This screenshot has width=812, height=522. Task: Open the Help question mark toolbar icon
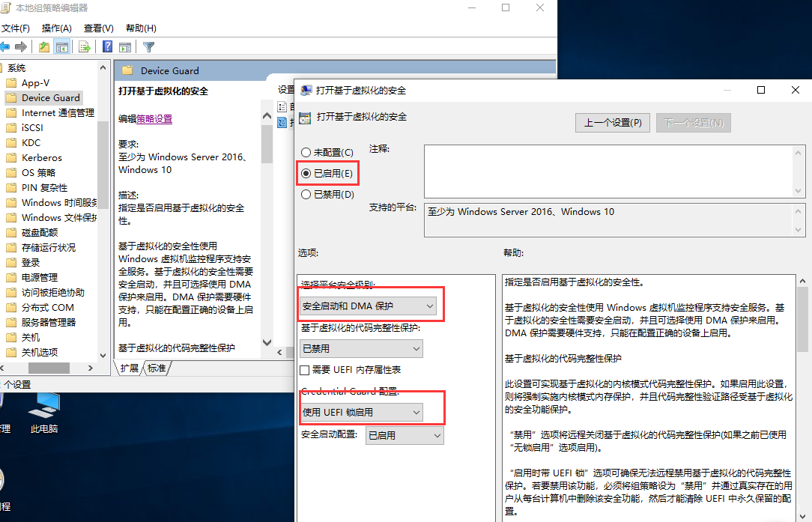[x=107, y=47]
